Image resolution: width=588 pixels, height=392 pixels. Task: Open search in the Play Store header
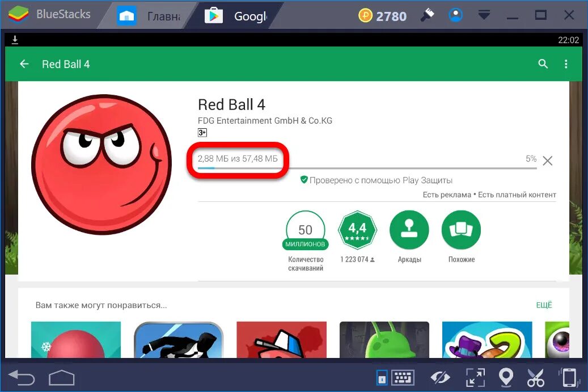click(x=543, y=64)
